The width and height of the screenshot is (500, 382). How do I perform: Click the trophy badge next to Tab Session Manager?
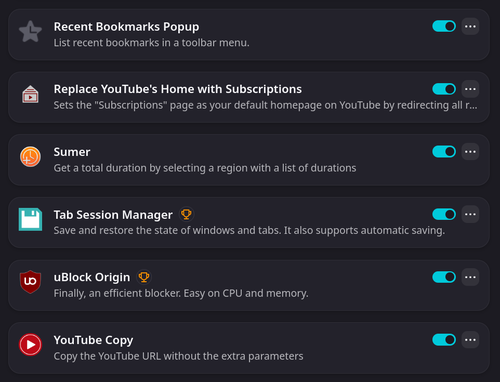coord(186,214)
